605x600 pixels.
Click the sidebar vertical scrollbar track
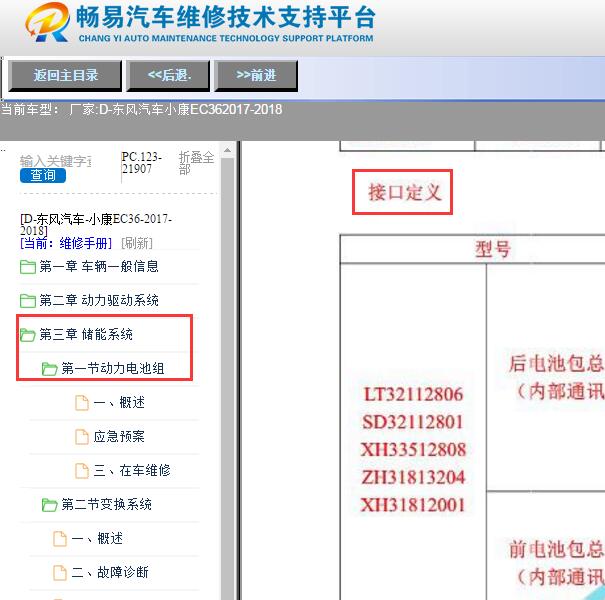(228, 378)
